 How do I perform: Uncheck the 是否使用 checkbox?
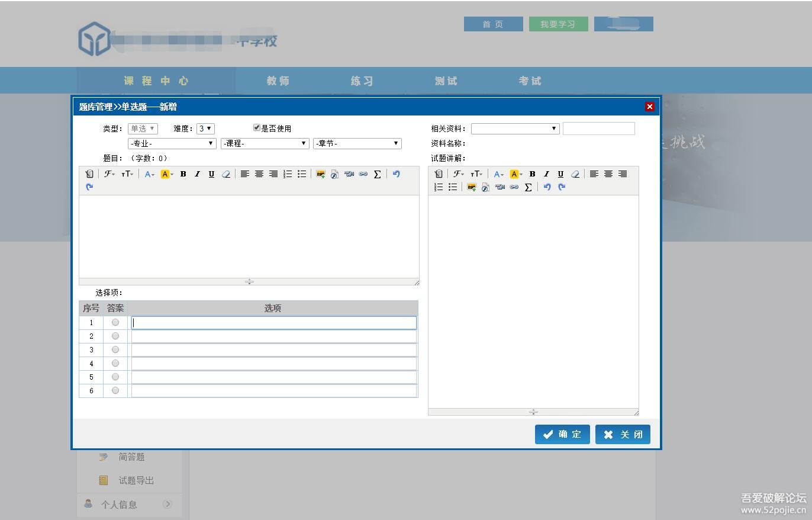coord(257,128)
